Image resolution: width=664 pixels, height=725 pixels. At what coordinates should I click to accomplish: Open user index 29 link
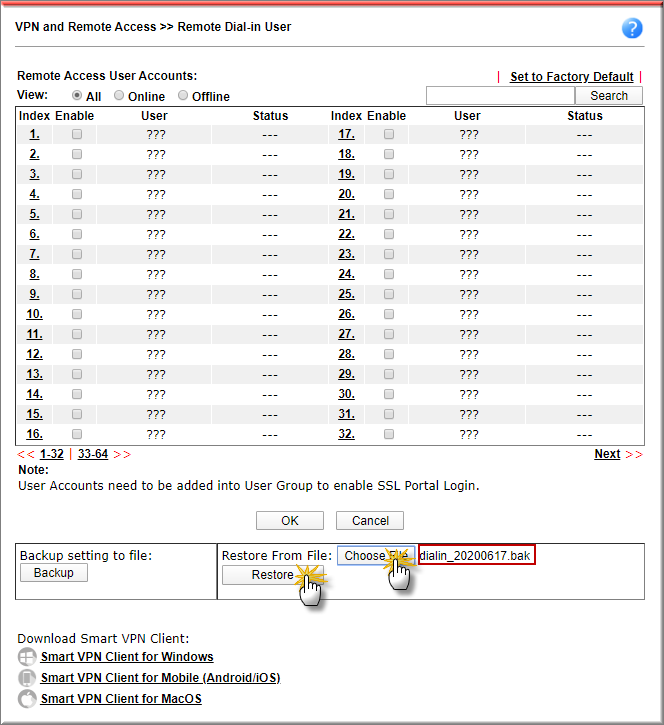[x=346, y=374]
